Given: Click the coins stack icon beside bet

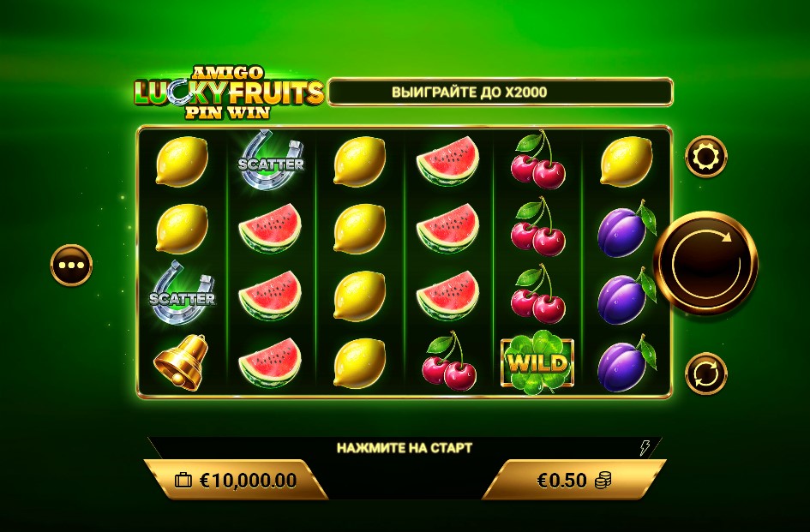Looking at the screenshot, I should click(x=603, y=481).
